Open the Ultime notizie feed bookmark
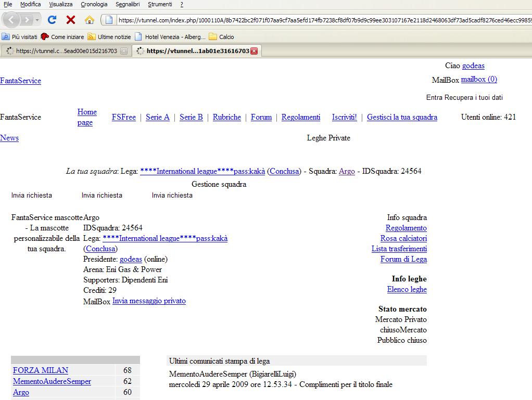 tap(109, 37)
